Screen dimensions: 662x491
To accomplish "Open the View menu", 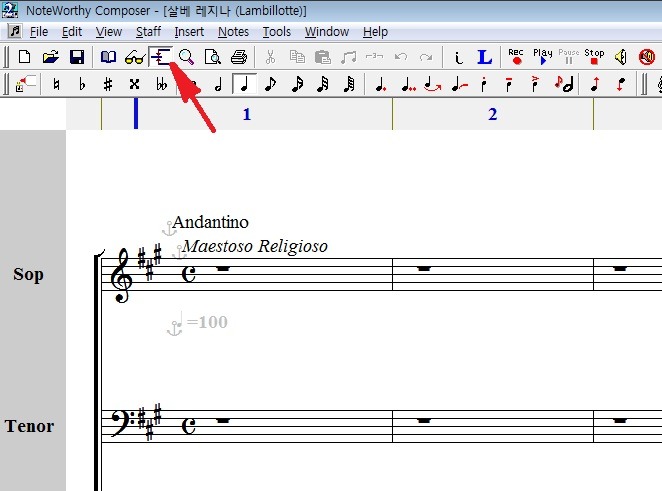I will 109,32.
